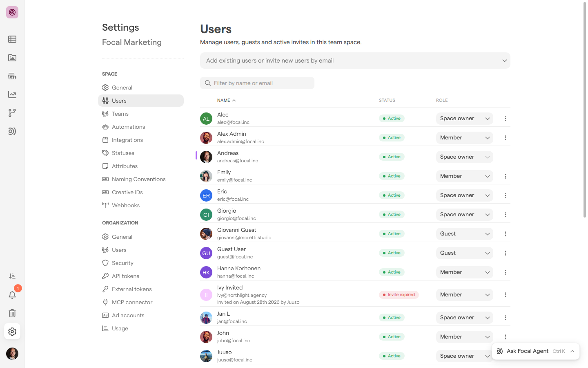Open Space General settings
Screen dimensions: 588x368
pyautogui.click(x=141, y=88)
